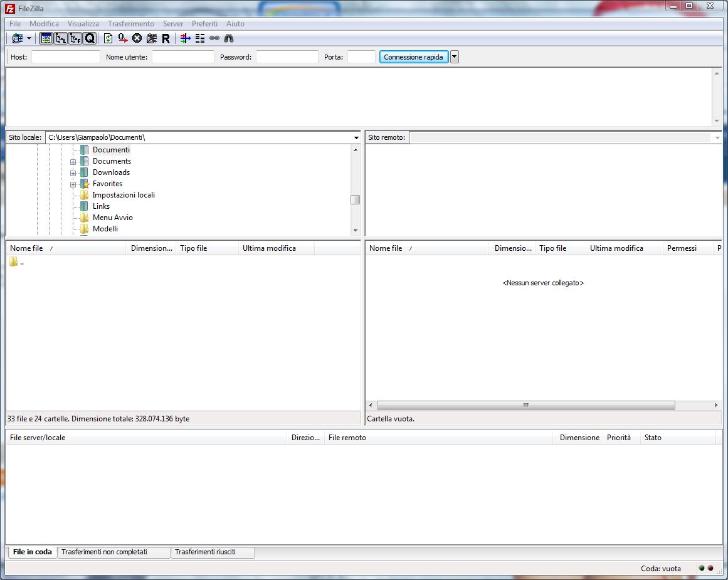Screen dimensions: 728x580
Task: Focus the Password input field
Action: click(x=287, y=57)
